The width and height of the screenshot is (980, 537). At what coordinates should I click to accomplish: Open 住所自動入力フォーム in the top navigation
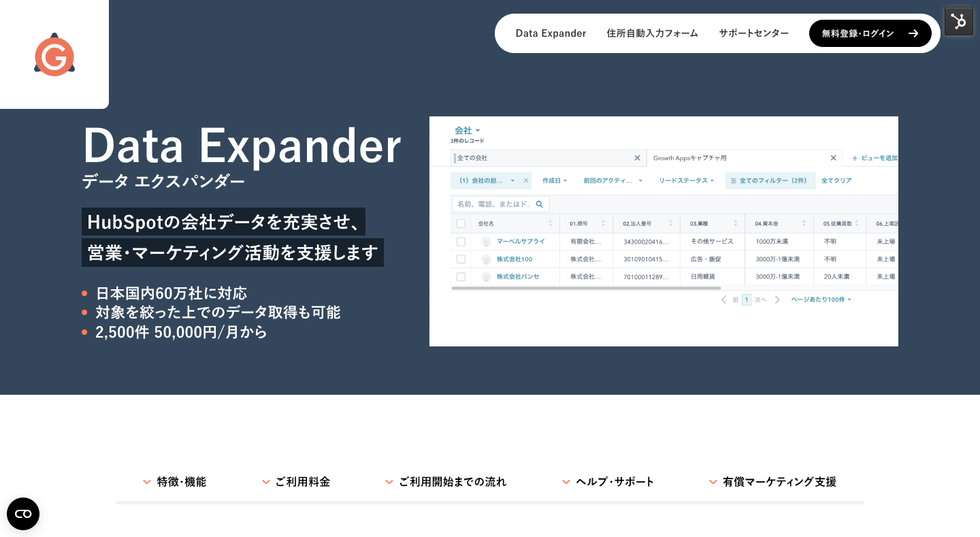tap(653, 33)
